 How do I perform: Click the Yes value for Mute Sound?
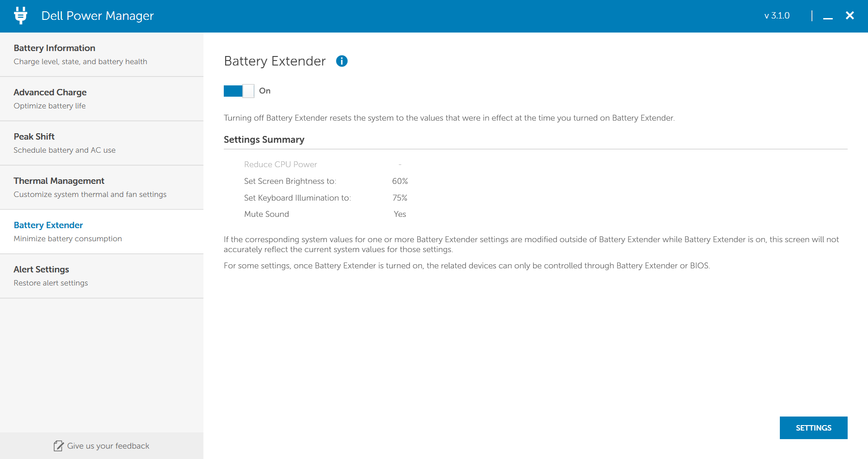pos(400,214)
